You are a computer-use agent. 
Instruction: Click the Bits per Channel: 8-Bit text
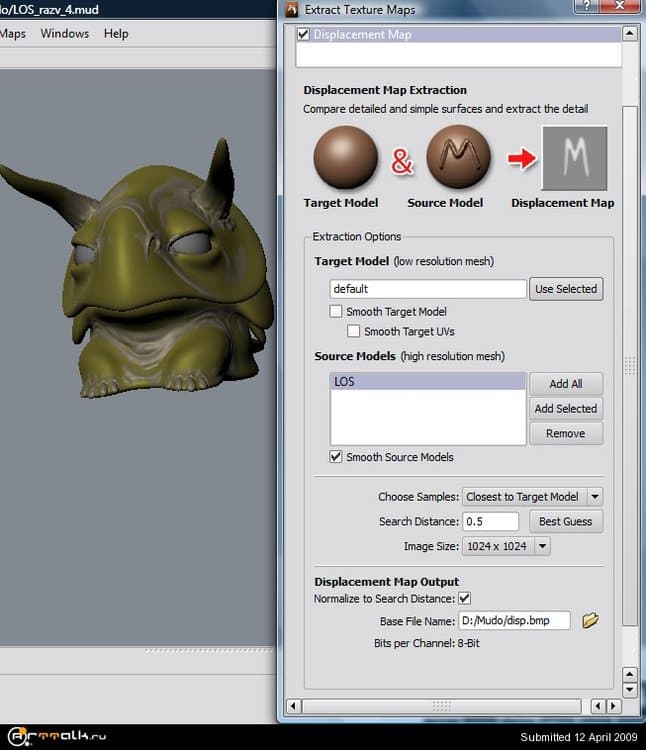[x=427, y=643]
